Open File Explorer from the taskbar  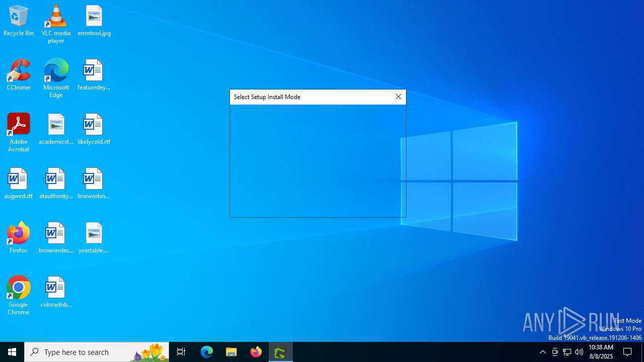tap(231, 352)
